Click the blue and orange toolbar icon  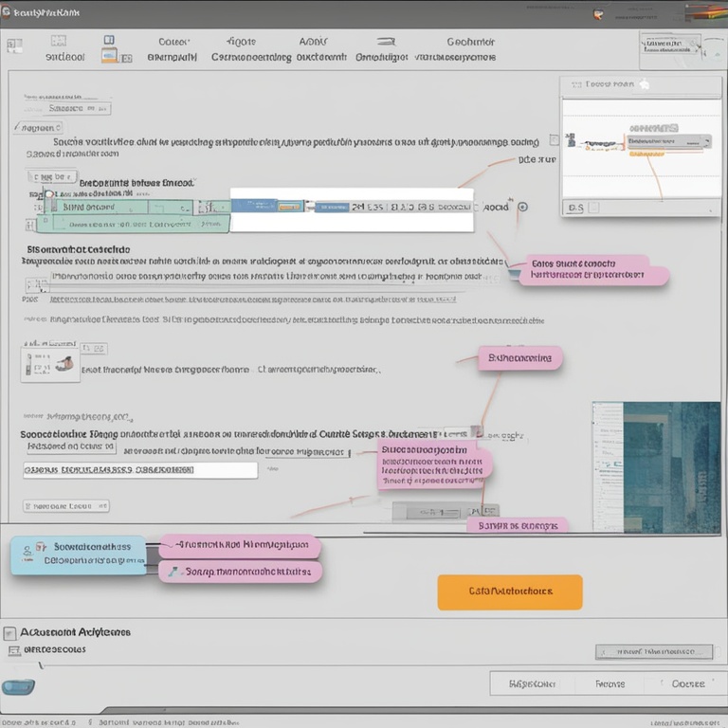[109, 49]
